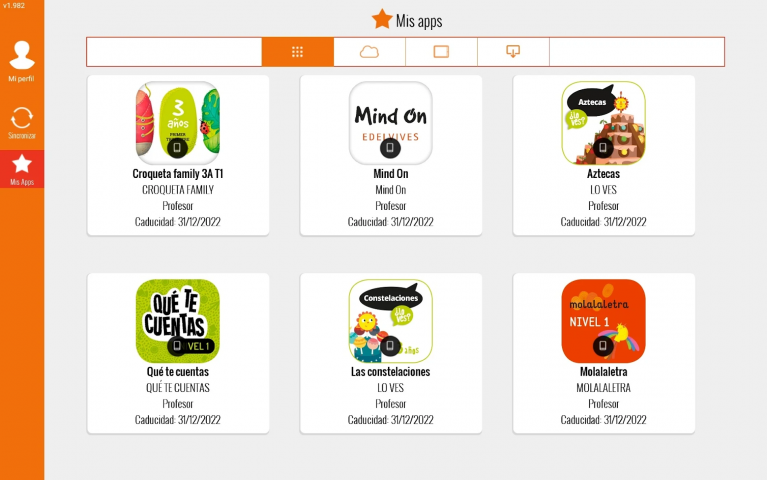Click Qué te cuentas title label
This screenshot has width=767, height=480.
178,372
